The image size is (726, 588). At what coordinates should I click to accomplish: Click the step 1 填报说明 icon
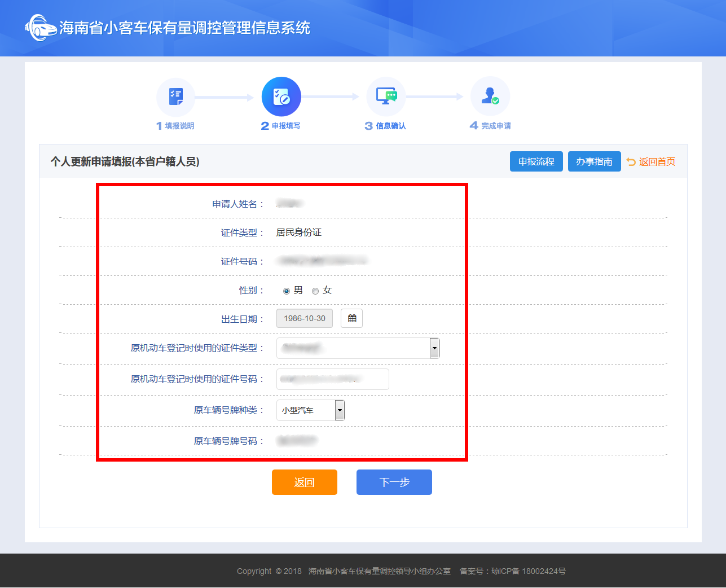176,97
